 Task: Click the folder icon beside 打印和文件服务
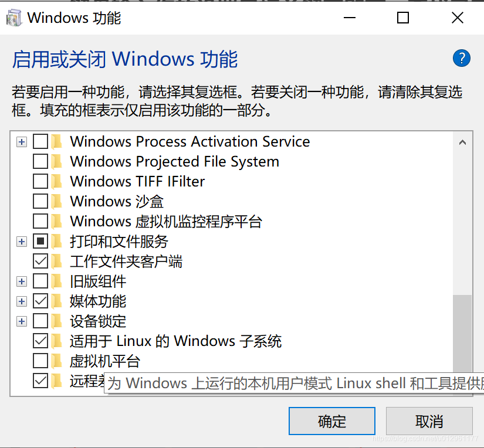point(57,241)
